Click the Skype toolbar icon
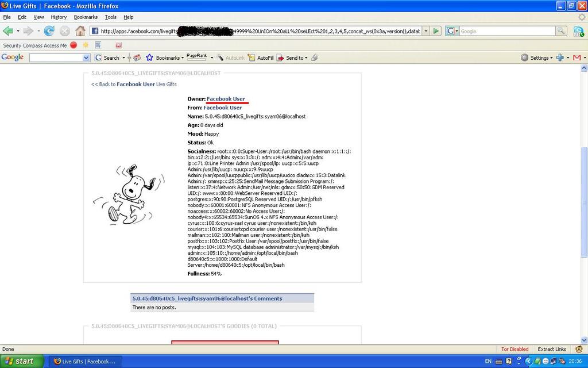The image size is (588, 368). [579, 31]
